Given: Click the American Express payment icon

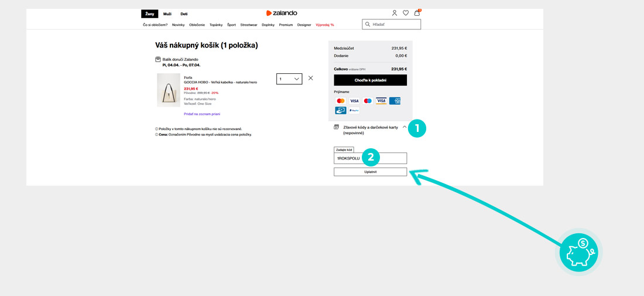Looking at the screenshot, I should pyautogui.click(x=395, y=101).
